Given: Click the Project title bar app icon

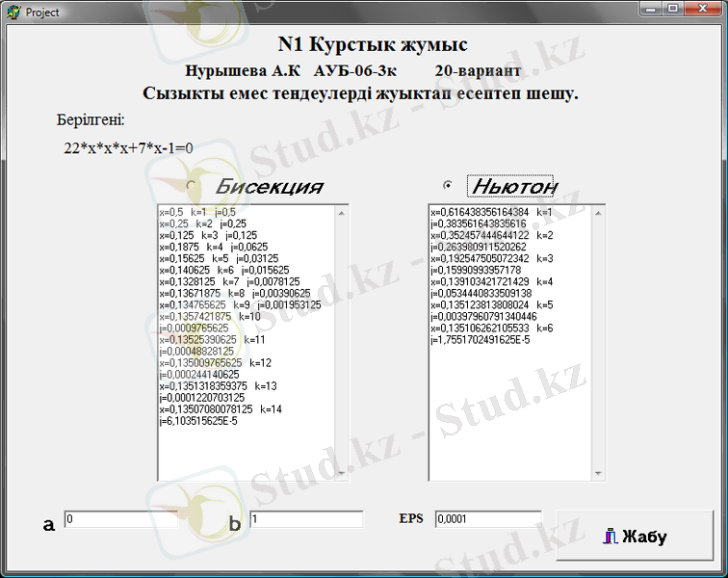Looking at the screenshot, I should (13, 13).
